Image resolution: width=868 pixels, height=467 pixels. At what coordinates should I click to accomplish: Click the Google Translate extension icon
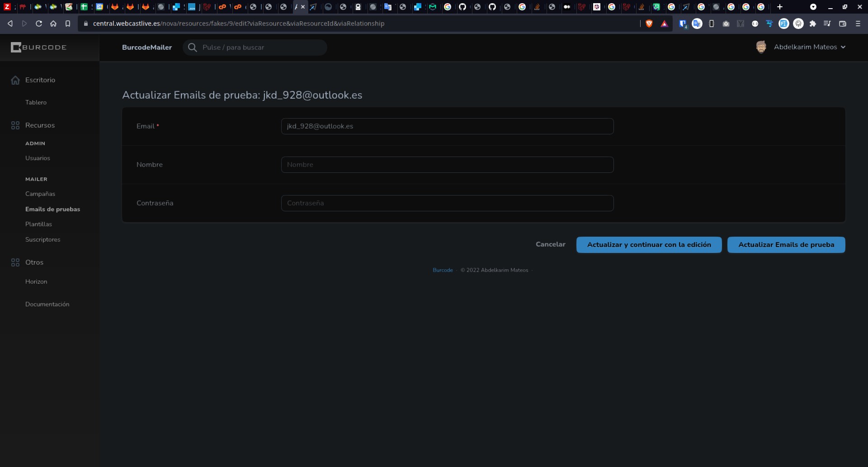[x=697, y=24]
